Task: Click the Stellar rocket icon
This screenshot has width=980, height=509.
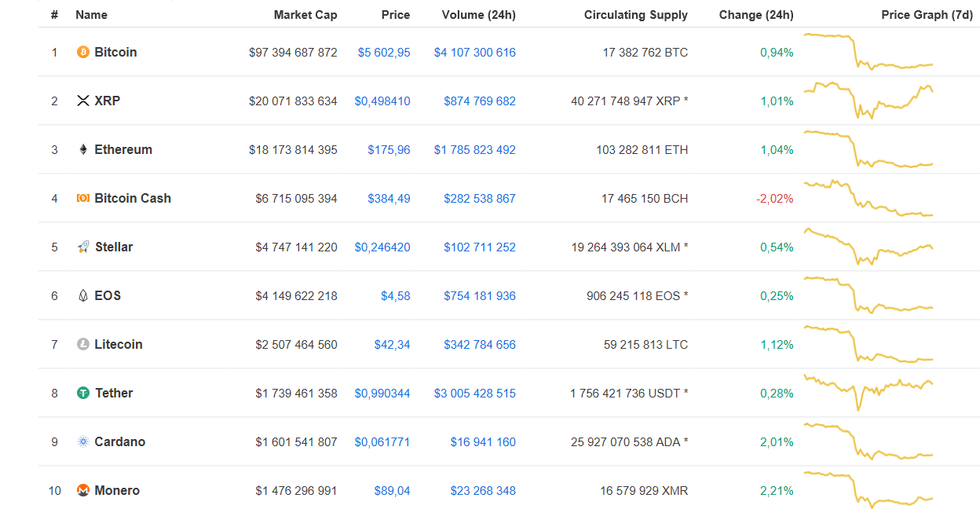Action: pyautogui.click(x=83, y=247)
